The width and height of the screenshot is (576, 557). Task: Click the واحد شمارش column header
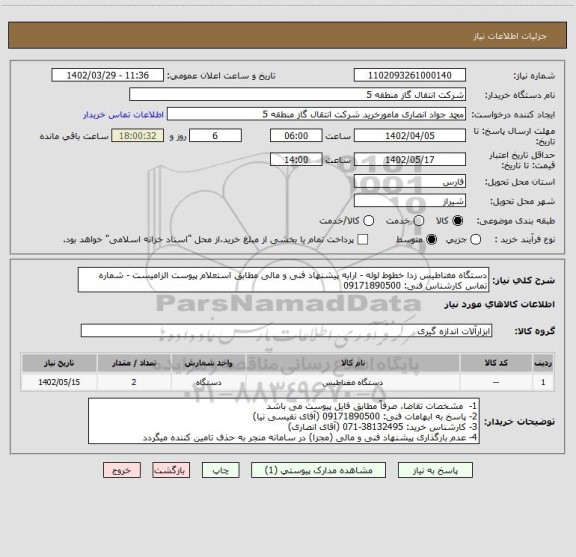[208, 363]
